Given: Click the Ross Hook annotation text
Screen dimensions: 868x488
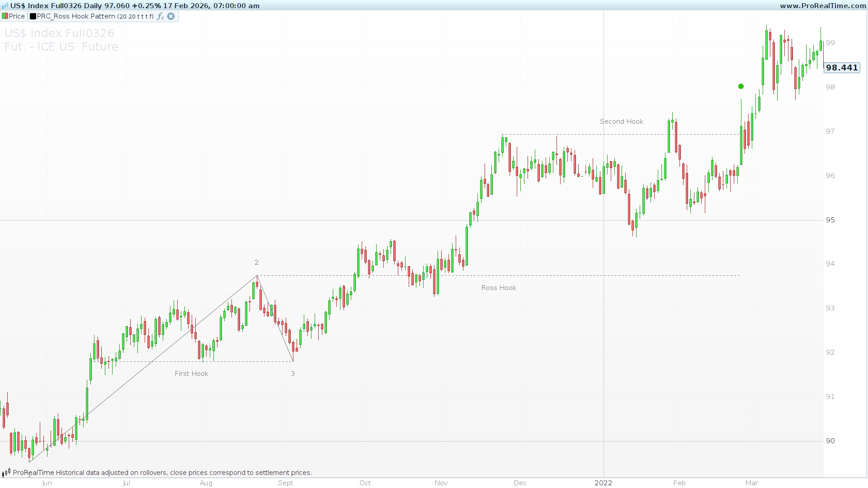Looking at the screenshot, I should coord(498,288).
